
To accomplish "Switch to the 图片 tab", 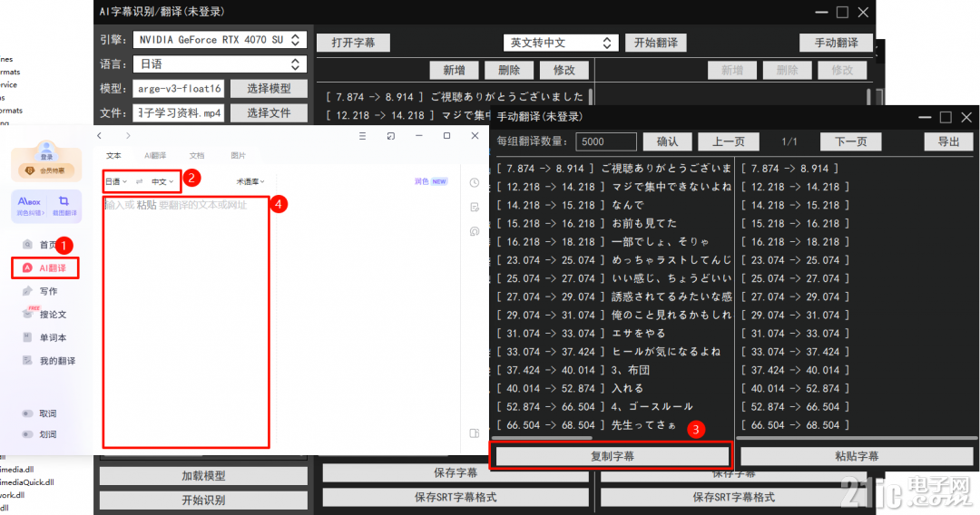I will point(238,155).
